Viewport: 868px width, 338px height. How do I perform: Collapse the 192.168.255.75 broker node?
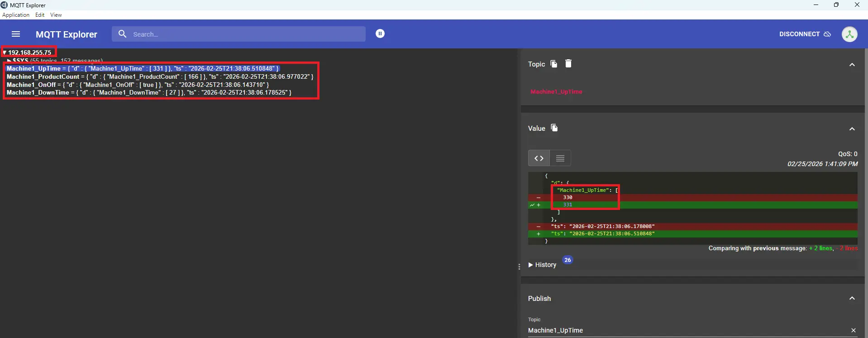pos(5,52)
